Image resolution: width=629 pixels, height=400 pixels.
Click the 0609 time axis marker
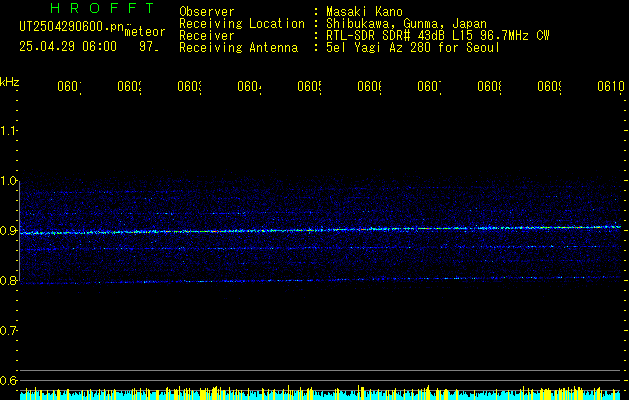coord(549,87)
